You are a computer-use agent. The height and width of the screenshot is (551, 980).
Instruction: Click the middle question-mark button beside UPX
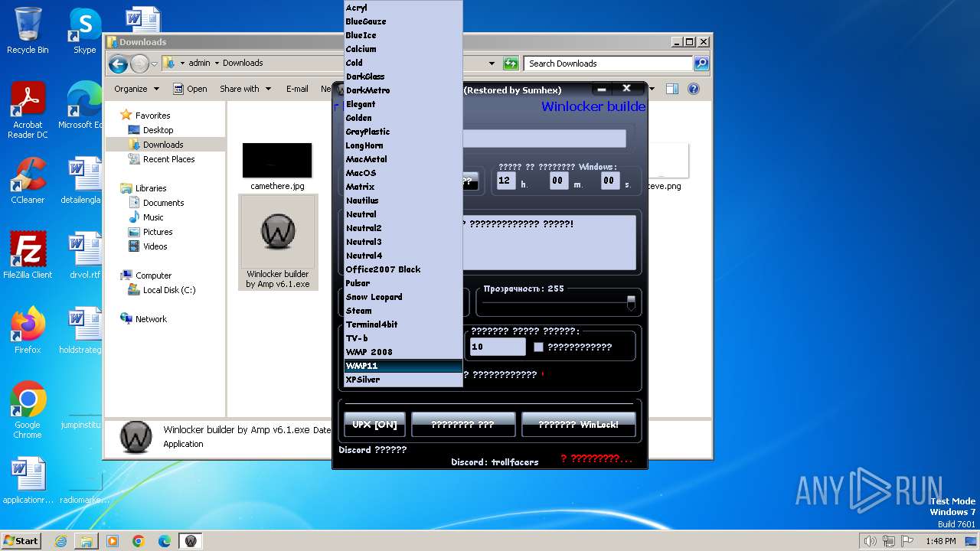point(462,424)
